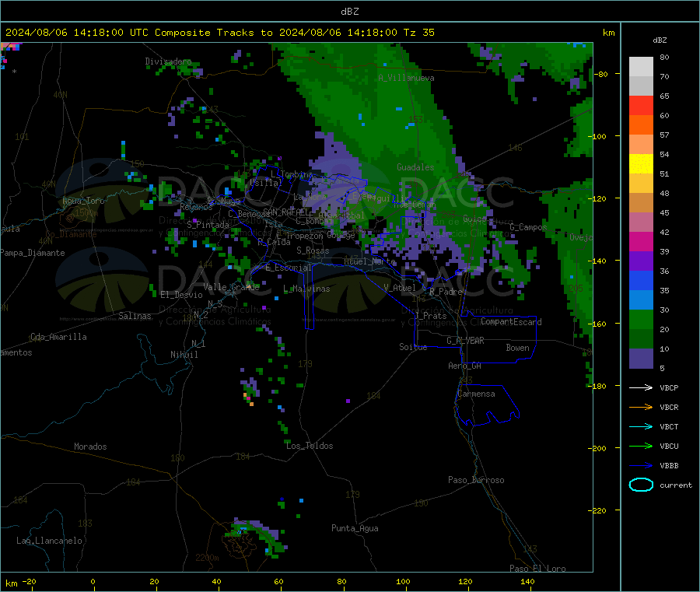
Task: Click the dBZ title at top
Action: click(349, 12)
